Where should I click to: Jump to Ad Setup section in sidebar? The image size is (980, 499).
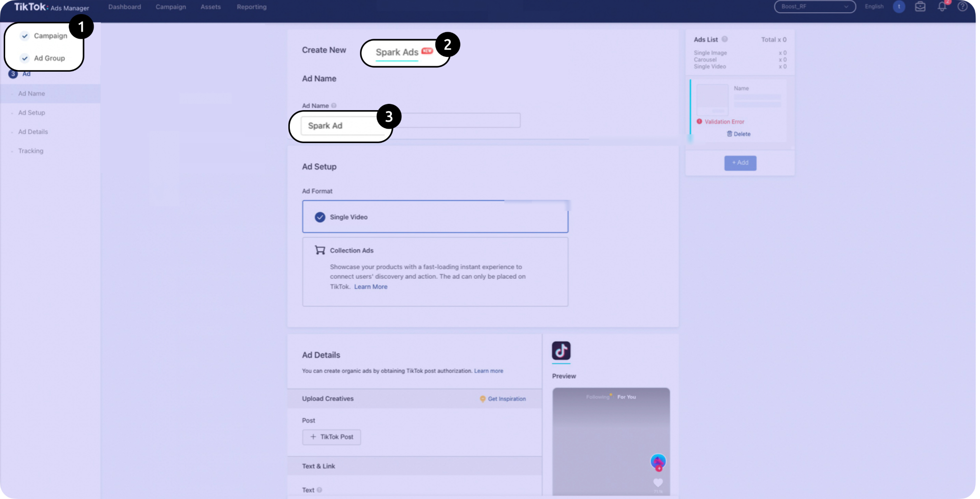32,112
